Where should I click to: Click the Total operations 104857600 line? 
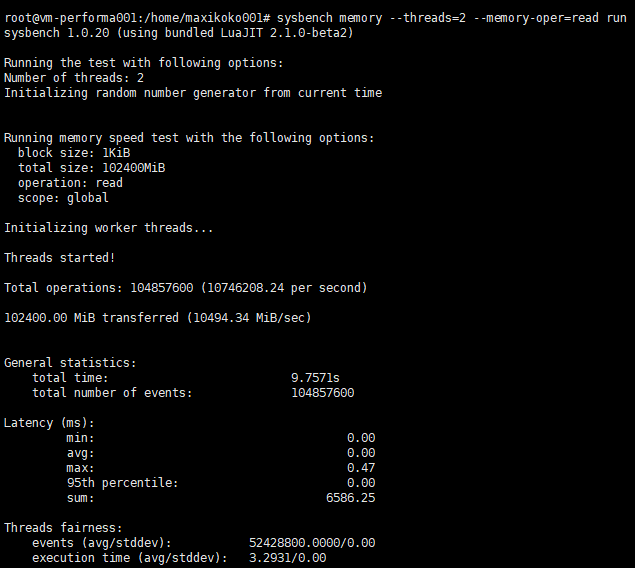tap(186, 288)
